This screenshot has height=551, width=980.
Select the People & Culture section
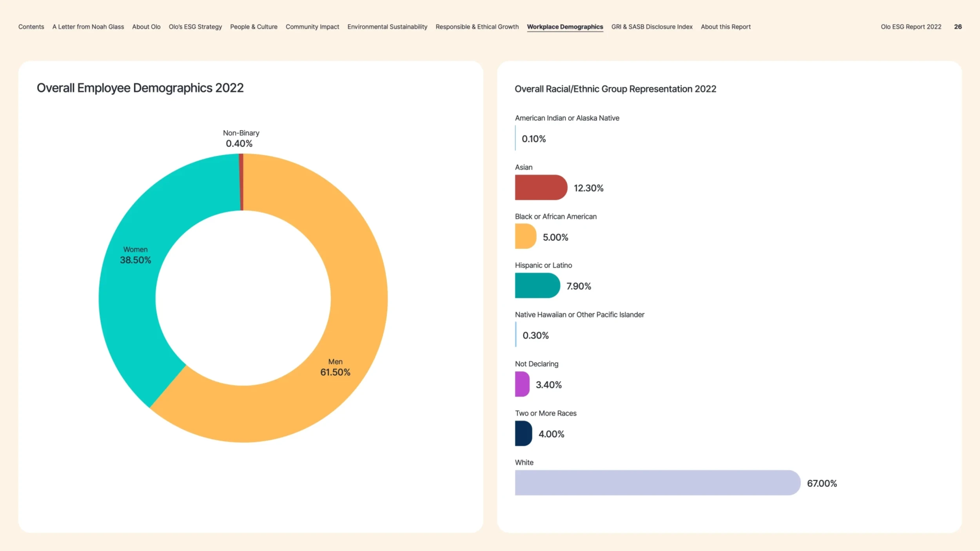[254, 27]
